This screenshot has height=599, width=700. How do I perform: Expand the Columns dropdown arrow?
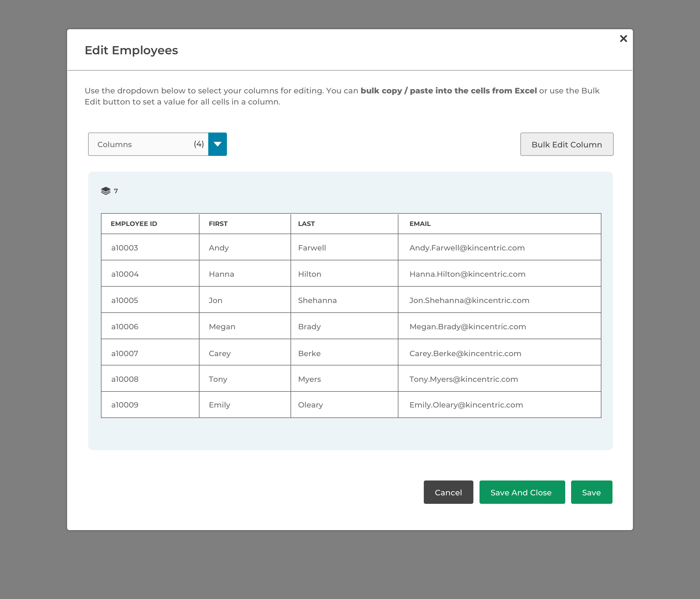tap(218, 144)
